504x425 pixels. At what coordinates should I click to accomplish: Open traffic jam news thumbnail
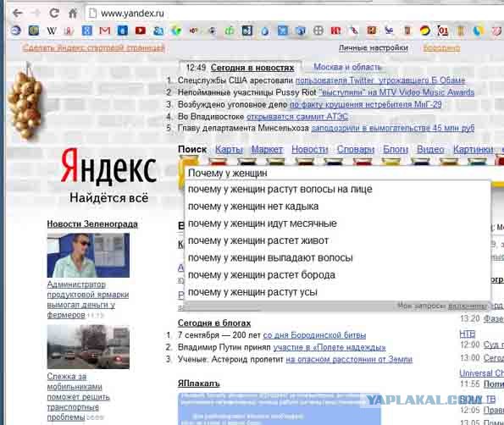tap(88, 347)
